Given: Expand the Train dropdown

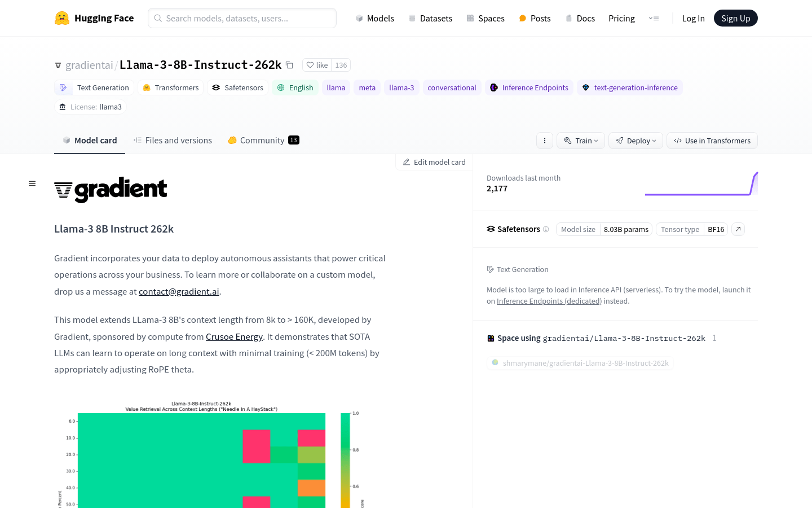Looking at the screenshot, I should tap(581, 141).
